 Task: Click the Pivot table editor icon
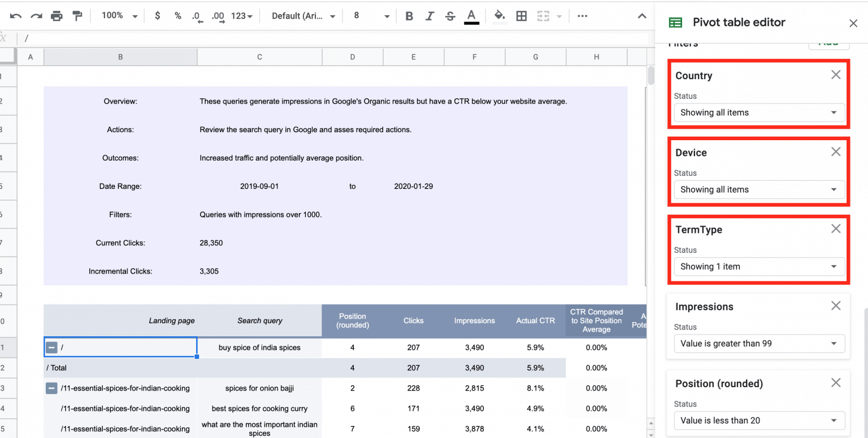[675, 22]
